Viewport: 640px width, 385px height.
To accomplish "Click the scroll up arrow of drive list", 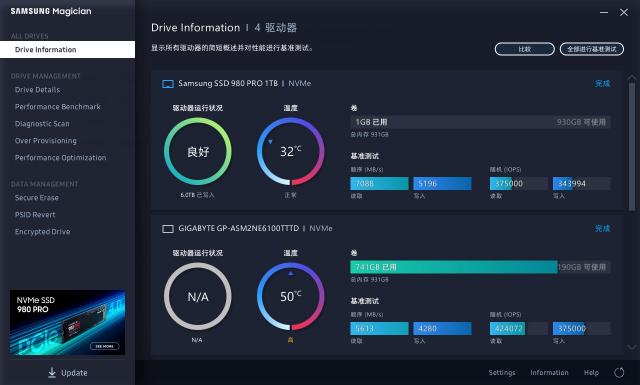I will (x=632, y=78).
